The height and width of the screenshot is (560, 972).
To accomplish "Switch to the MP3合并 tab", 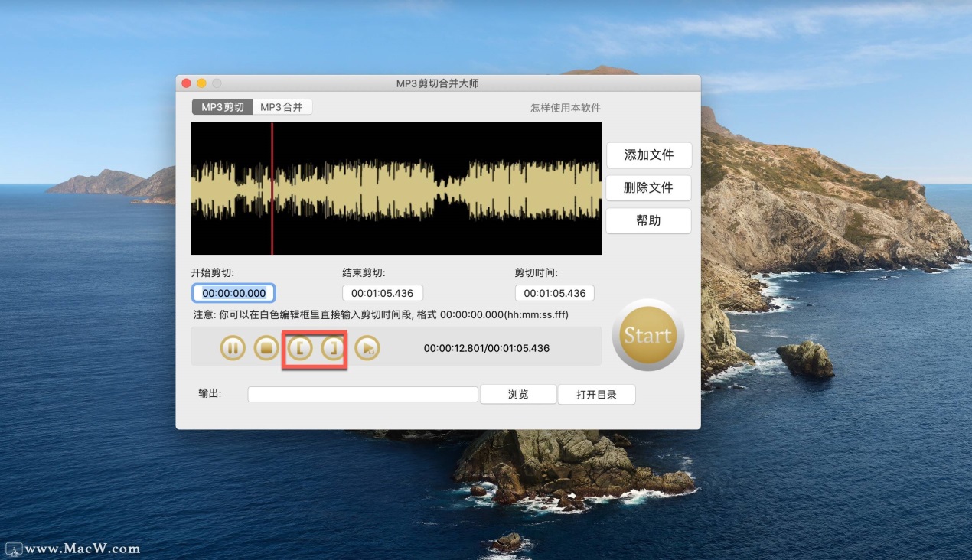I will pos(282,107).
